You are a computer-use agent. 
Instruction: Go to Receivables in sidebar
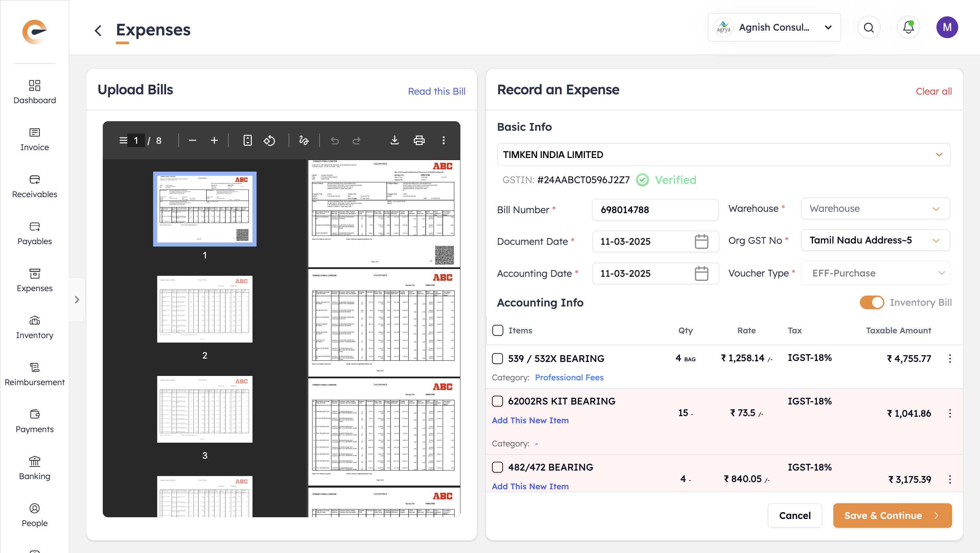click(x=34, y=186)
